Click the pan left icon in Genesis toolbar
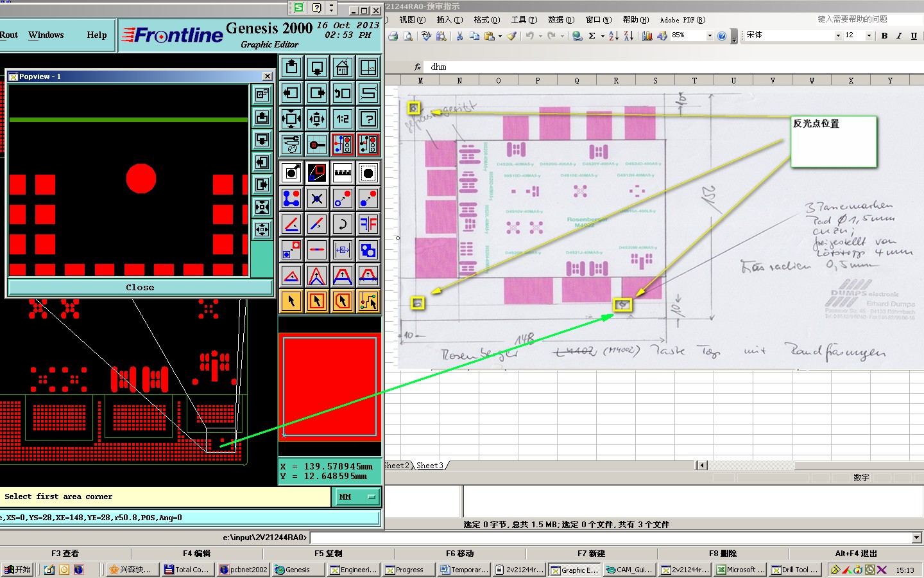The image size is (924, 578). 291,93
